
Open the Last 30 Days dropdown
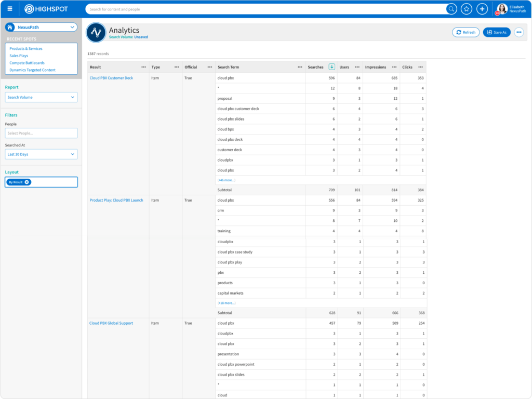(41, 154)
